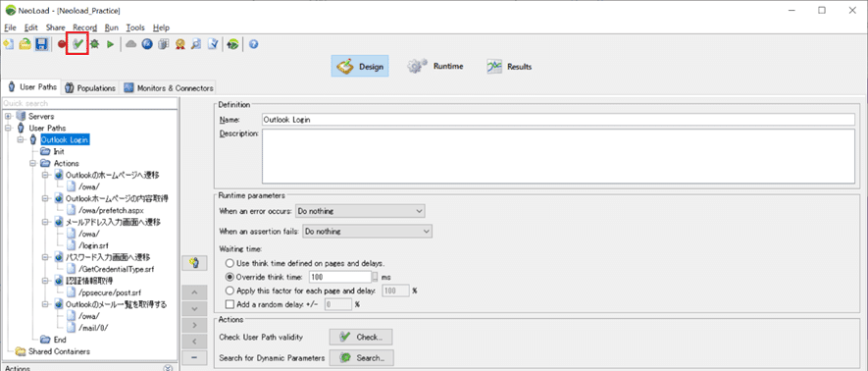Open the blue fx variables icon

[x=147, y=45]
